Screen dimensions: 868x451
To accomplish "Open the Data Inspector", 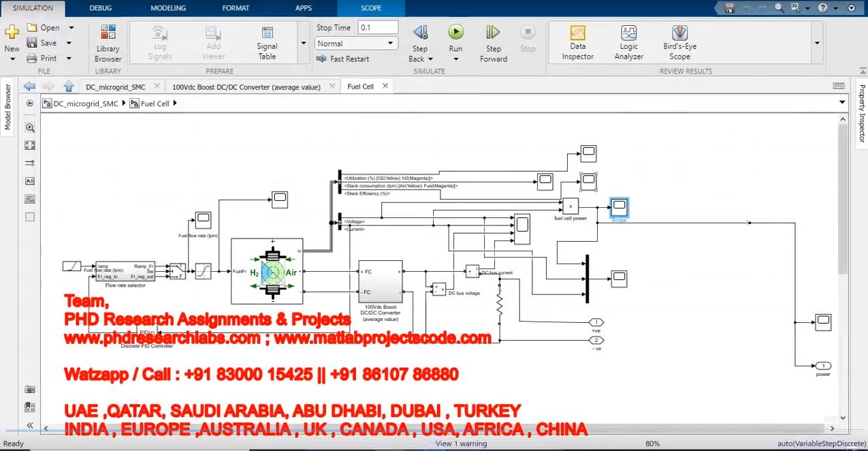I will point(577,42).
